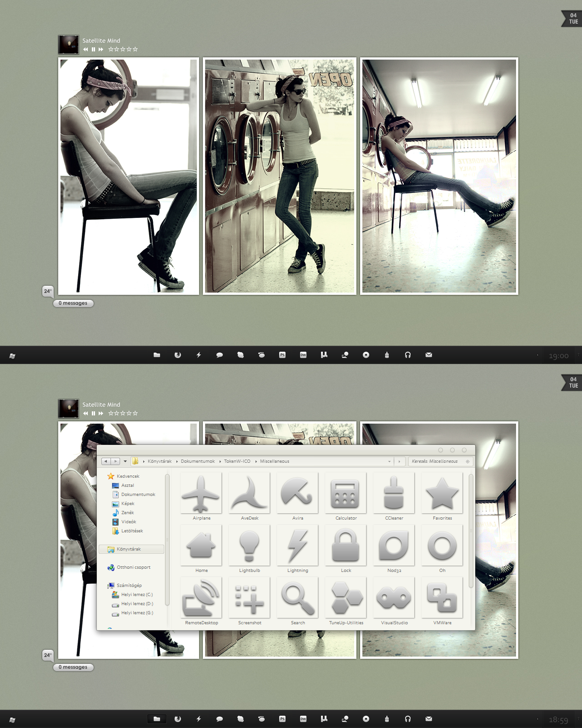The image size is (582, 728).
Task: Choose the Lock padlock icon
Action: click(x=346, y=549)
